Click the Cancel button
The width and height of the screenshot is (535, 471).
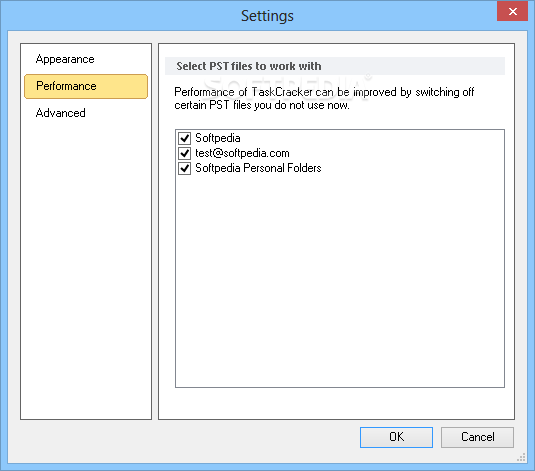pos(477,437)
